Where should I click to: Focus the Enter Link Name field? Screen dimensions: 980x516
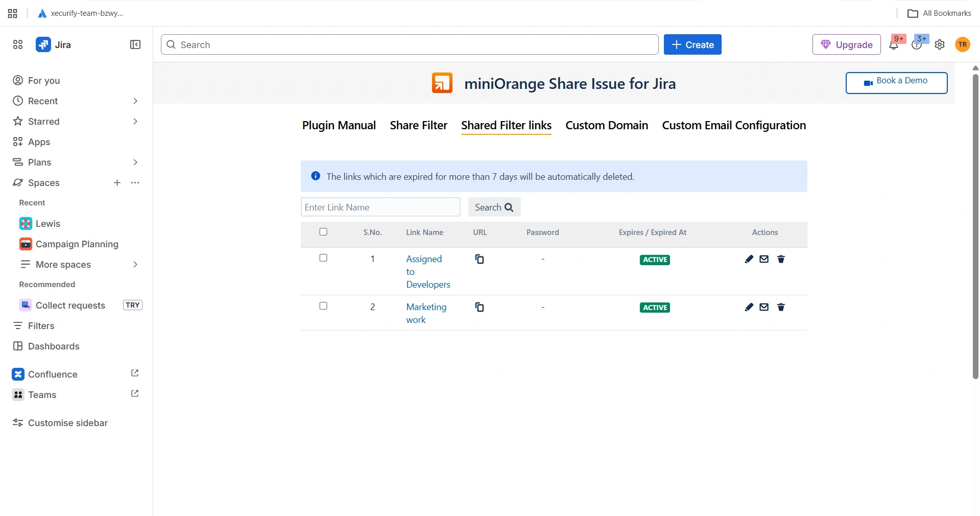380,207
